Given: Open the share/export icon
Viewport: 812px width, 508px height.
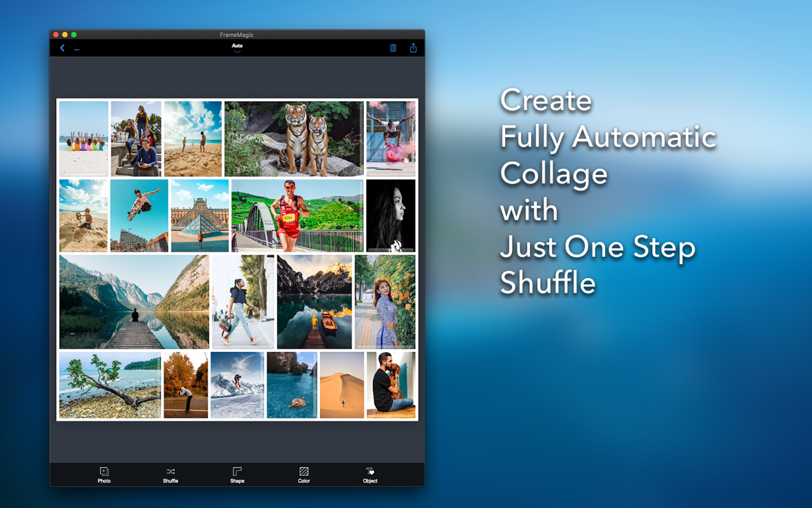Looking at the screenshot, I should coord(413,48).
